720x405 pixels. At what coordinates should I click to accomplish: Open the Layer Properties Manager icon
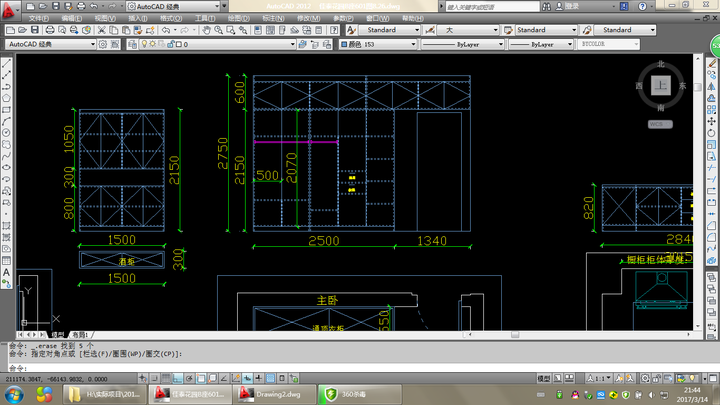(133, 45)
